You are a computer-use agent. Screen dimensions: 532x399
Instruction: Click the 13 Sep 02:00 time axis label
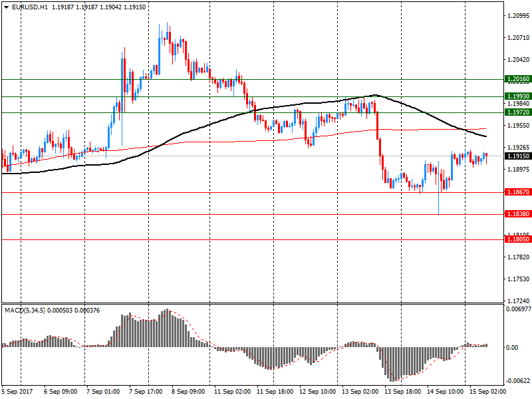click(360, 392)
